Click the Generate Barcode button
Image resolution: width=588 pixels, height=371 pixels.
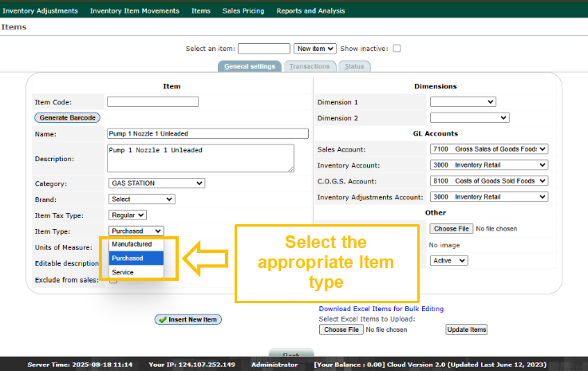[x=68, y=118]
